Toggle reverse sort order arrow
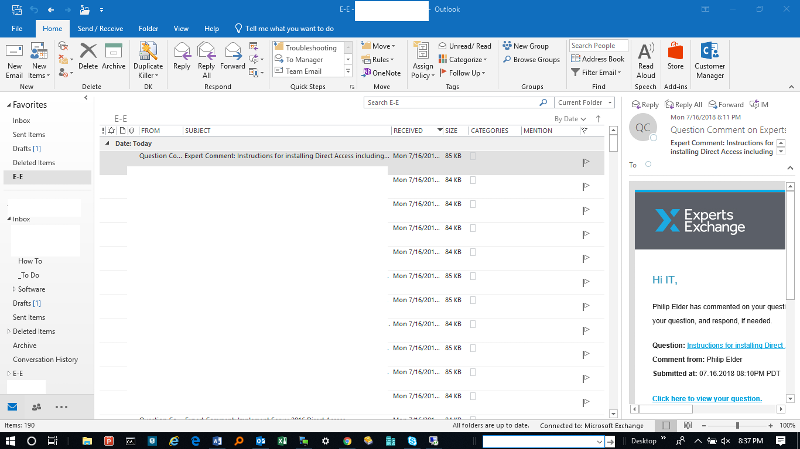 (598, 118)
